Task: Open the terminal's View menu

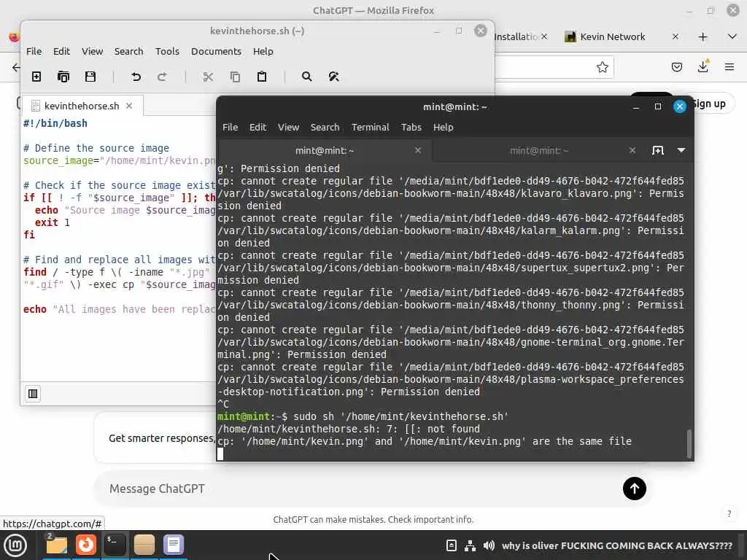Action: (x=288, y=127)
